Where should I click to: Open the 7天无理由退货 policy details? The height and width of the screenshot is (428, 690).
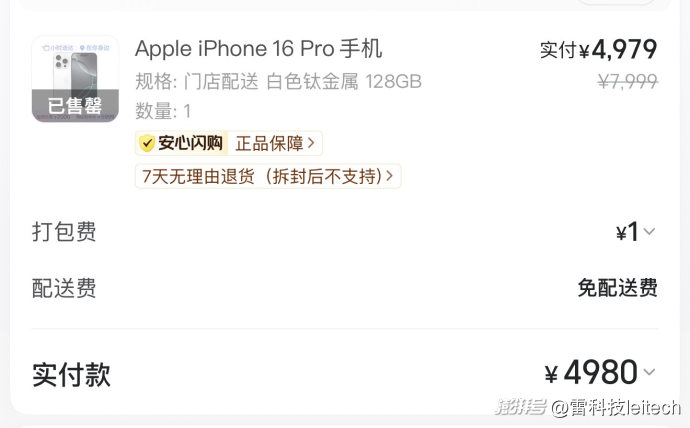click(268, 176)
